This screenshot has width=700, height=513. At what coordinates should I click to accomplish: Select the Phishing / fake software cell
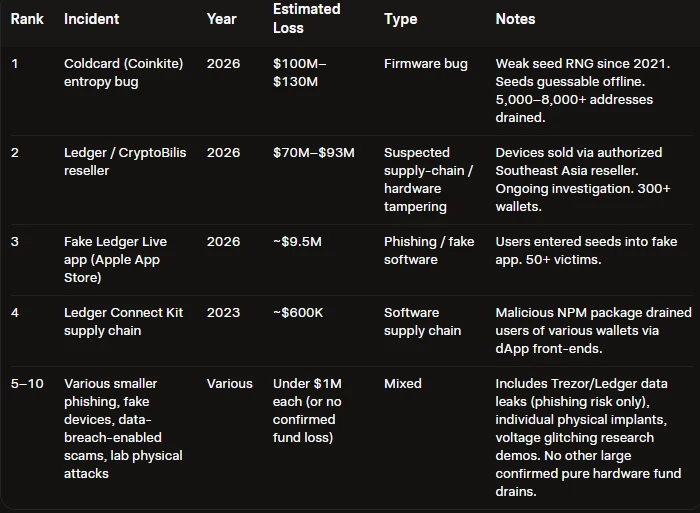429,250
